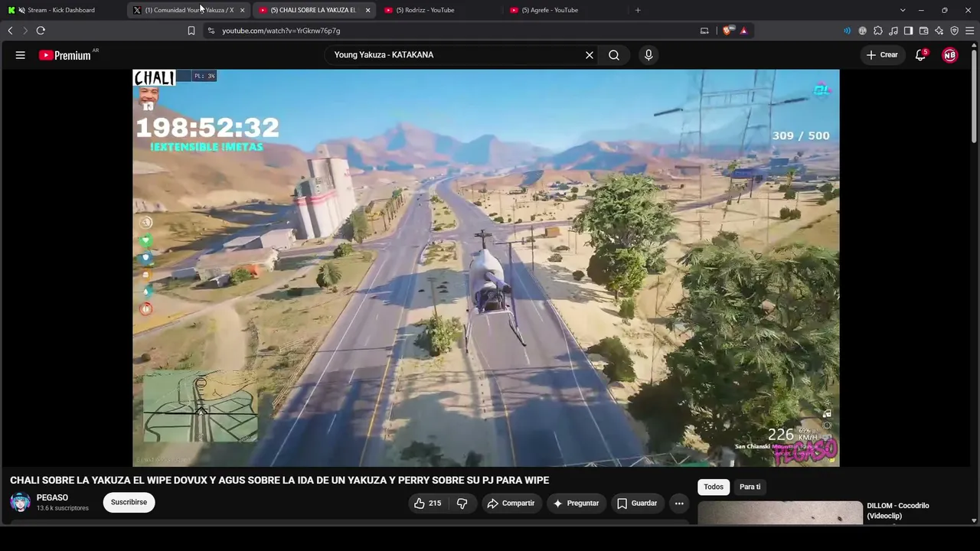Image resolution: width=980 pixels, height=551 pixels.
Task: Switch to the Rodrizz - YouTube tab
Action: [438, 10]
